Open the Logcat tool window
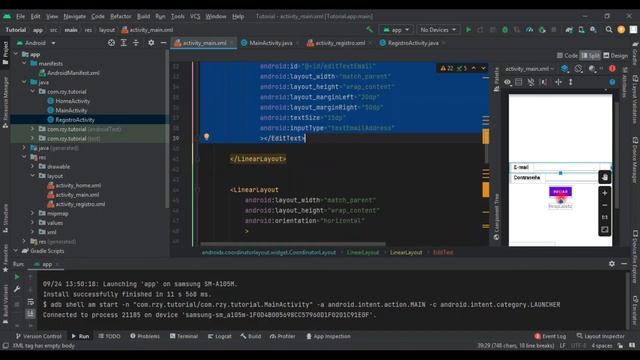 click(220, 336)
